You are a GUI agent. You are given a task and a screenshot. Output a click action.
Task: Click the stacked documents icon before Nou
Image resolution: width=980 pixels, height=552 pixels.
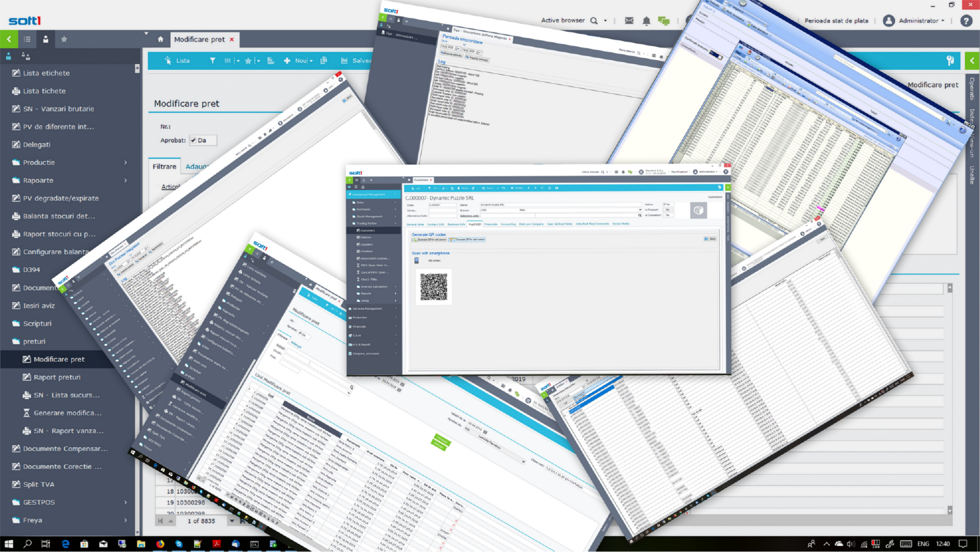(x=271, y=61)
